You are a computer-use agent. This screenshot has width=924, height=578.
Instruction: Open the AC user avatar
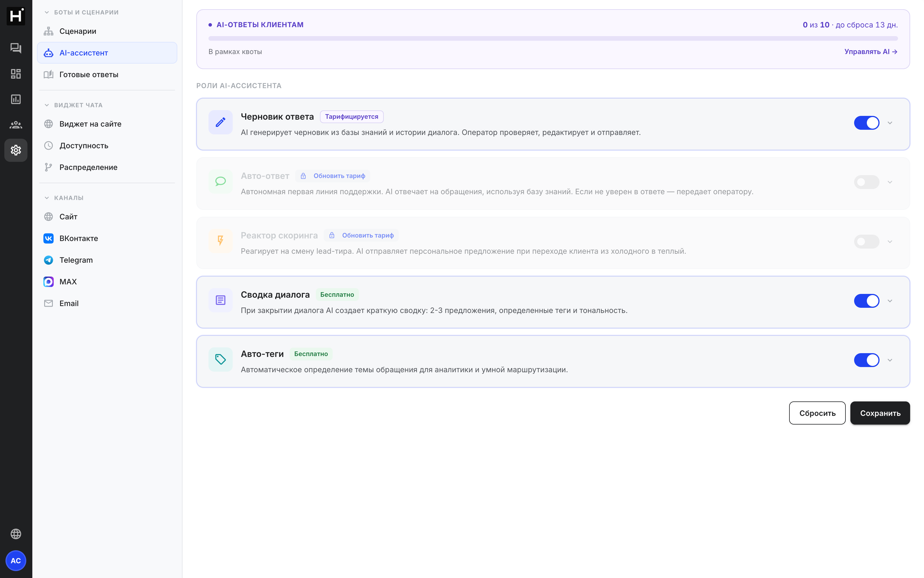(x=16, y=560)
